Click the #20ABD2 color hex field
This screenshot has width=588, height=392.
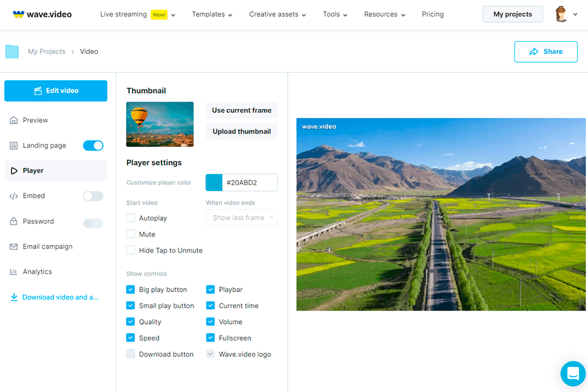[x=250, y=183]
